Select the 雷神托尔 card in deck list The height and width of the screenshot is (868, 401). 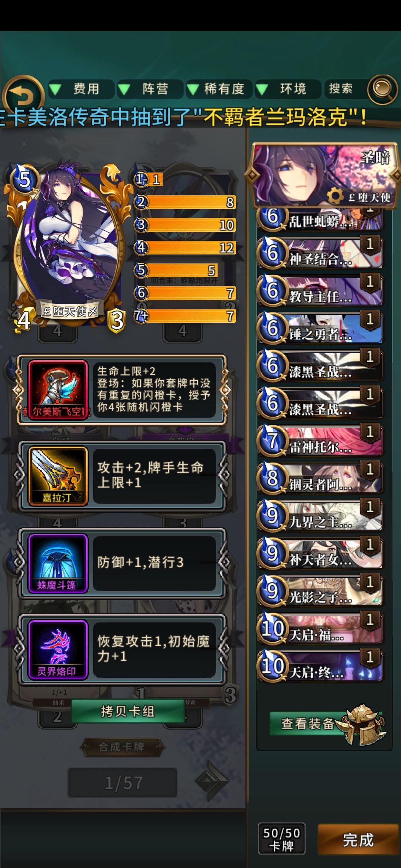click(x=320, y=441)
